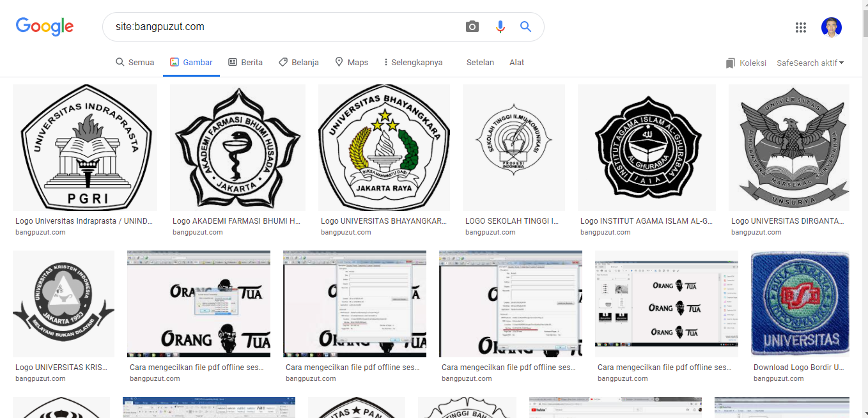Click the Google logo
The image size is (868, 418).
(x=45, y=26)
